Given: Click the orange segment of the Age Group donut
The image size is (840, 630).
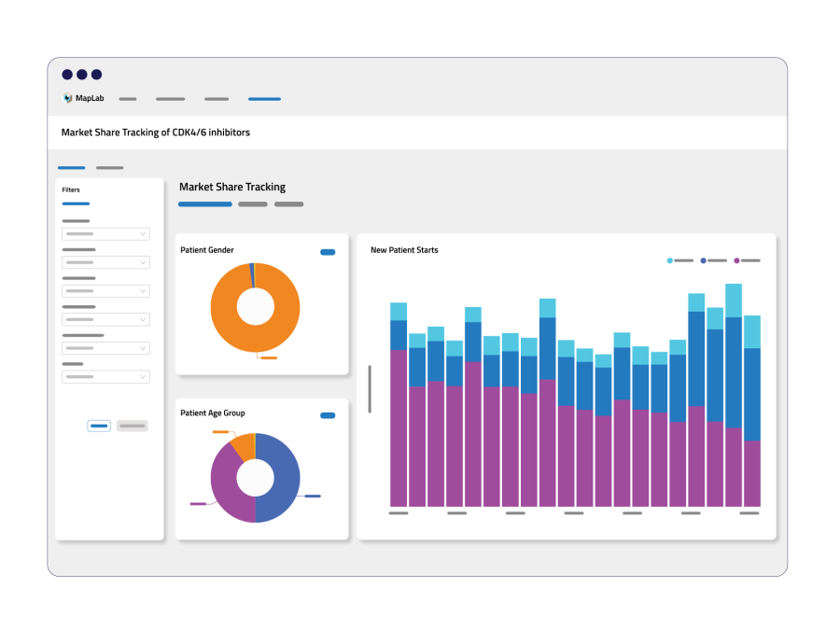Looking at the screenshot, I should coord(245,446).
